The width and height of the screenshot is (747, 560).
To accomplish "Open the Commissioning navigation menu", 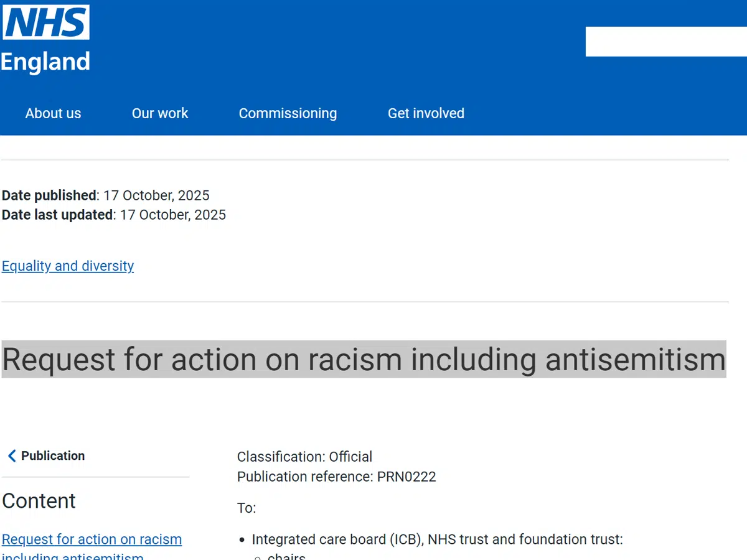I will [288, 113].
